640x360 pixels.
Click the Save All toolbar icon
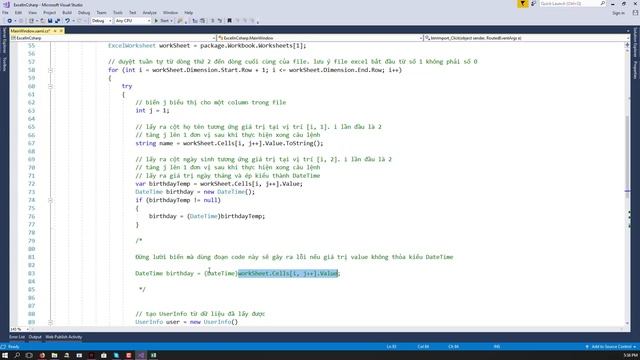(x=58, y=20)
